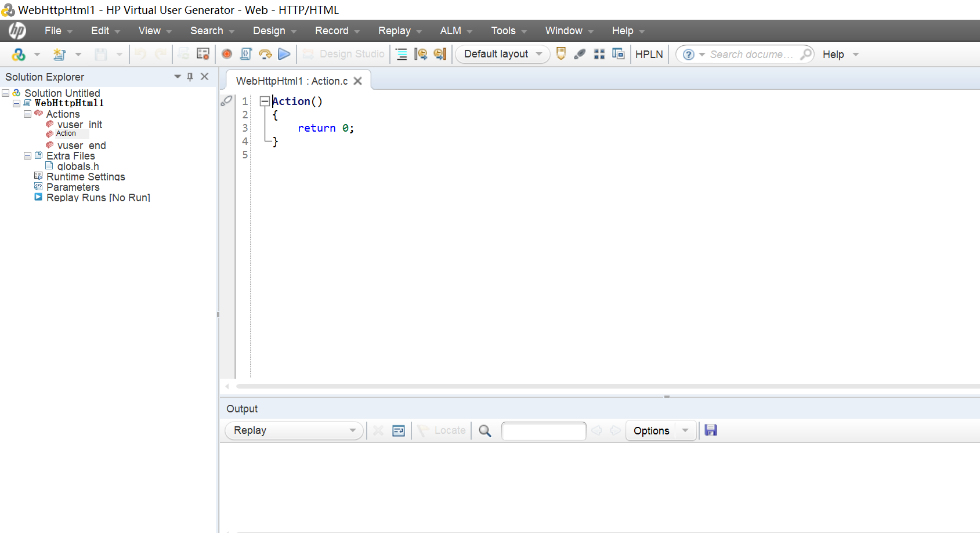The height and width of the screenshot is (533, 980).
Task: Click the Compile script icon
Action: click(246, 54)
